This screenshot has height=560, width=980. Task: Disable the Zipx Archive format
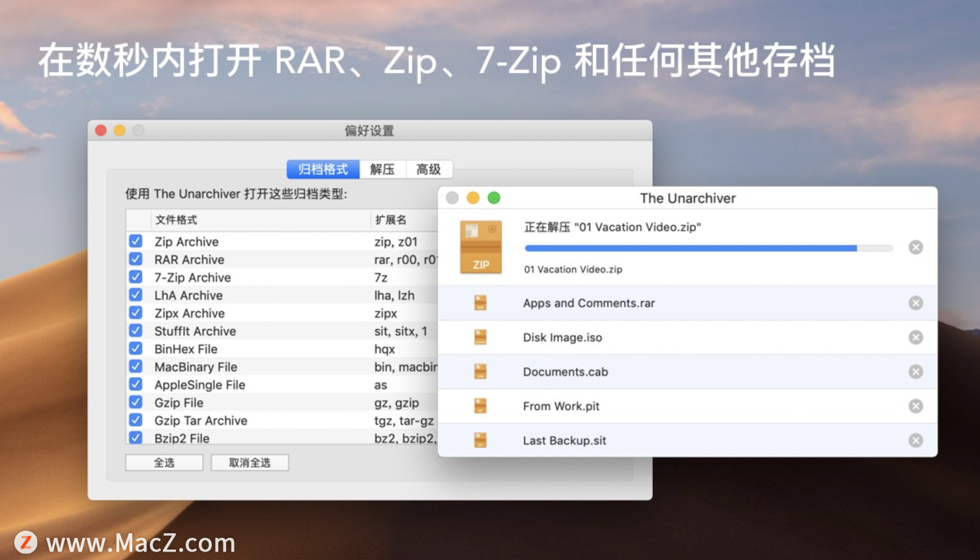point(136,313)
